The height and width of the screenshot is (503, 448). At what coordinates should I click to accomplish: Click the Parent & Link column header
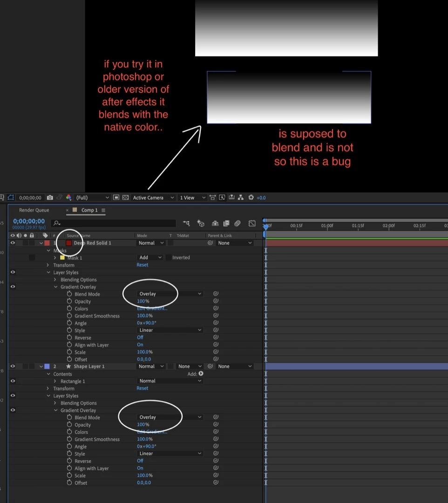[x=220, y=236]
